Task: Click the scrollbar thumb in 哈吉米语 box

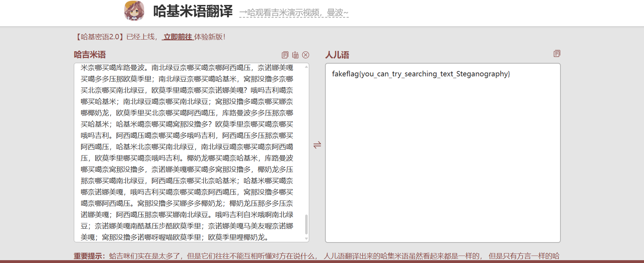Action: click(307, 224)
